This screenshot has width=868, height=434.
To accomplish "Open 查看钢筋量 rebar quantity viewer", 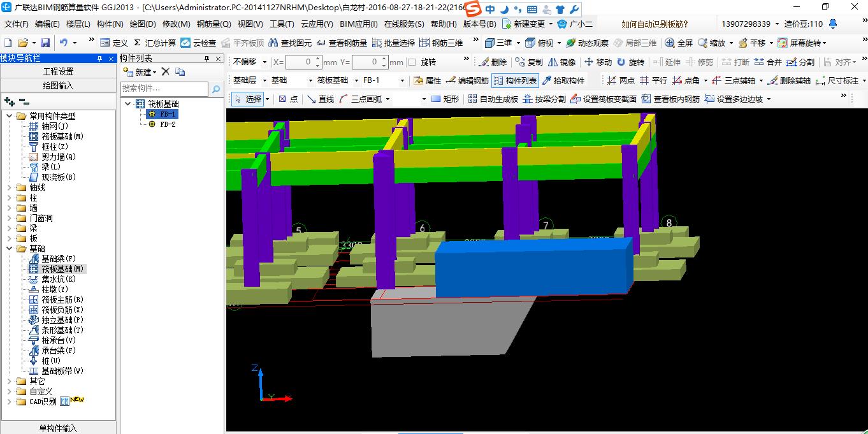I will [342, 43].
